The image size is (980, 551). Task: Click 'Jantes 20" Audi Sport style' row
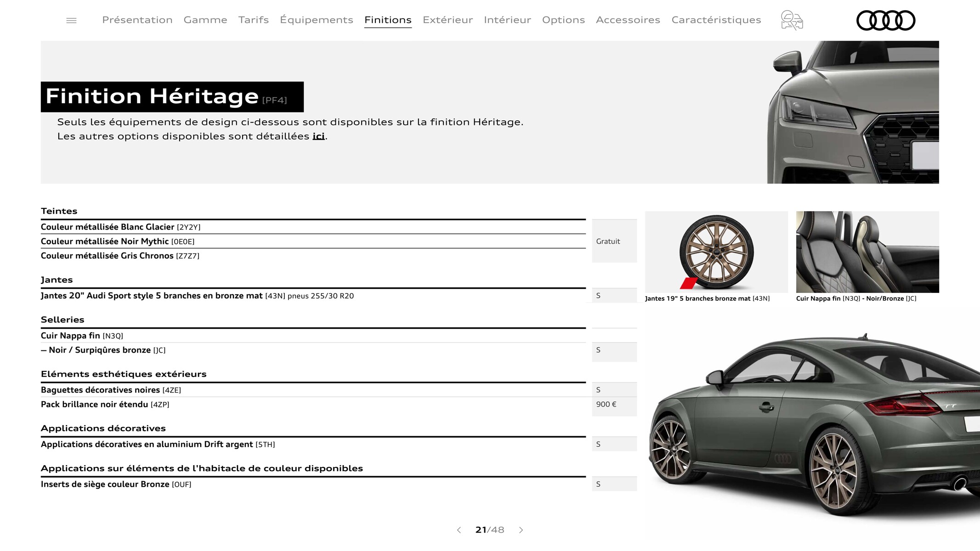(313, 296)
